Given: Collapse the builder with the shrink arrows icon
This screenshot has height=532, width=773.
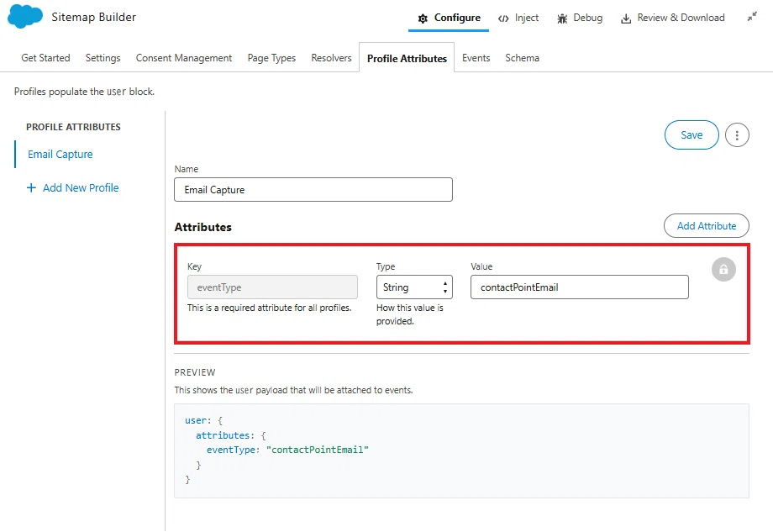Looking at the screenshot, I should 752,17.
